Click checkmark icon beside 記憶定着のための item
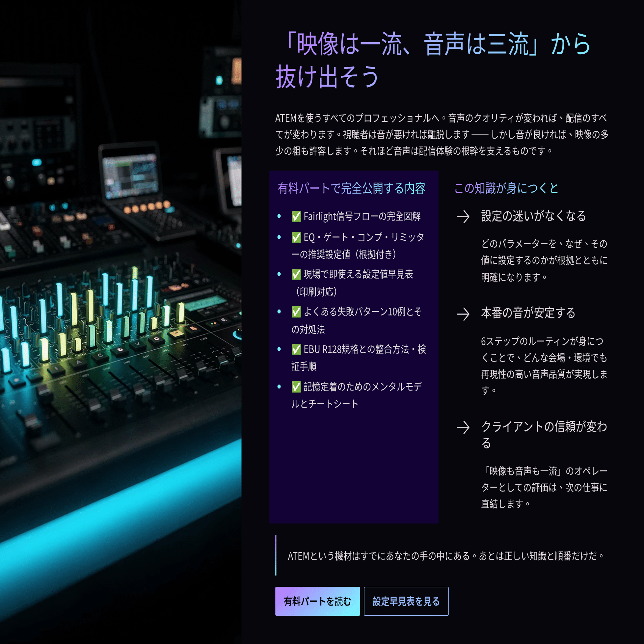Viewport: 644px width, 644px height. [x=296, y=387]
